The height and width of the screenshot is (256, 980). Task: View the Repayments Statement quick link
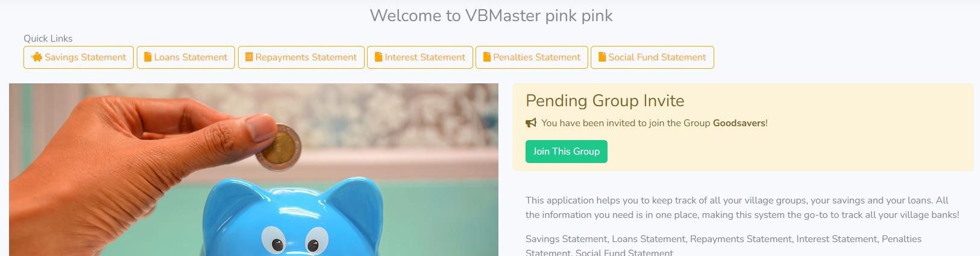click(x=301, y=57)
